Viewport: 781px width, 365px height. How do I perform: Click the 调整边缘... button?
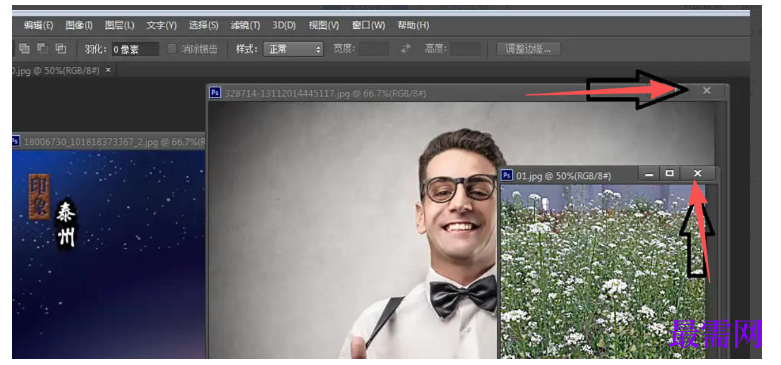[x=528, y=49]
